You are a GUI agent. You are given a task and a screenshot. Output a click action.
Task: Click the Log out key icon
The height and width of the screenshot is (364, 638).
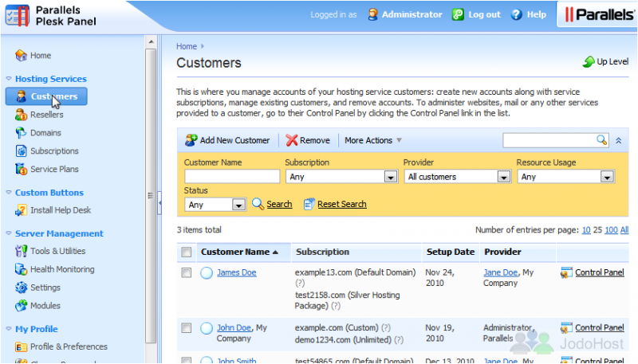(x=458, y=14)
